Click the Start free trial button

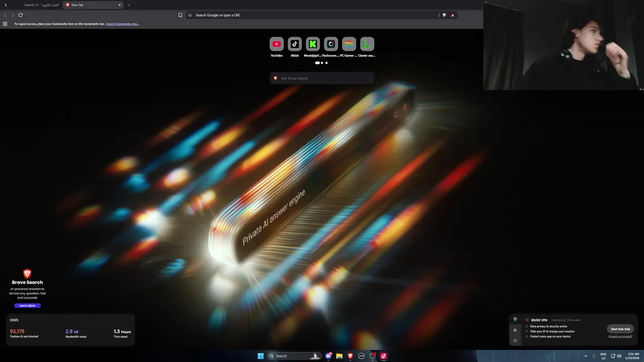click(x=620, y=329)
